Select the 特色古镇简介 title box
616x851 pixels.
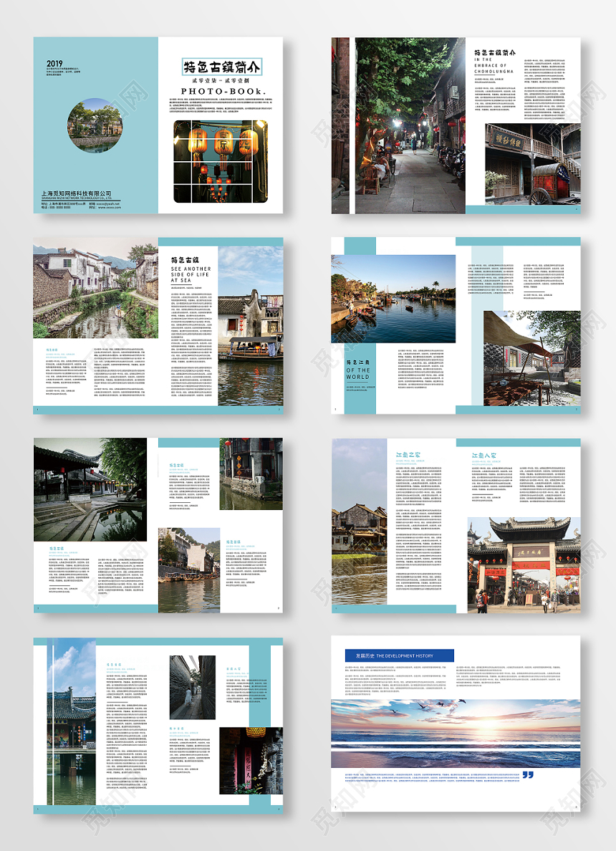[x=222, y=67]
